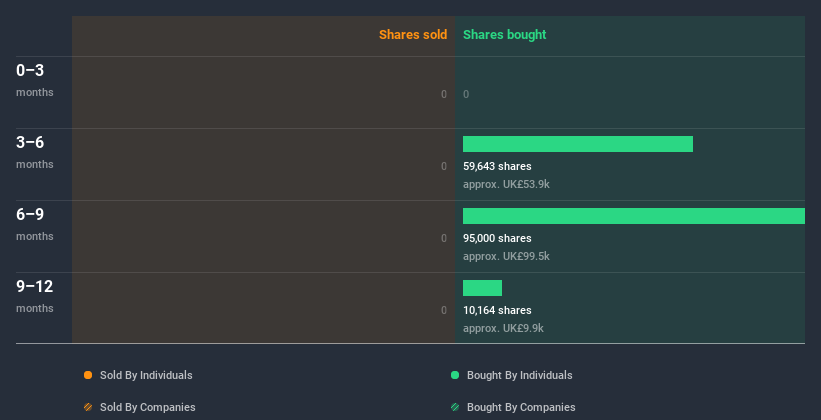Toggle the Sold By Individuals legend label
Image resolution: width=821 pixels, height=420 pixels.
tap(146, 375)
